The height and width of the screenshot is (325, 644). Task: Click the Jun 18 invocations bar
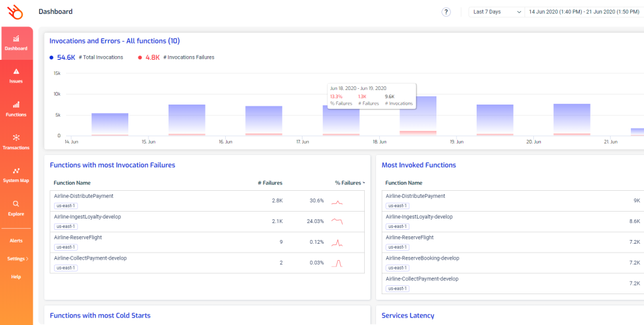pos(418,116)
